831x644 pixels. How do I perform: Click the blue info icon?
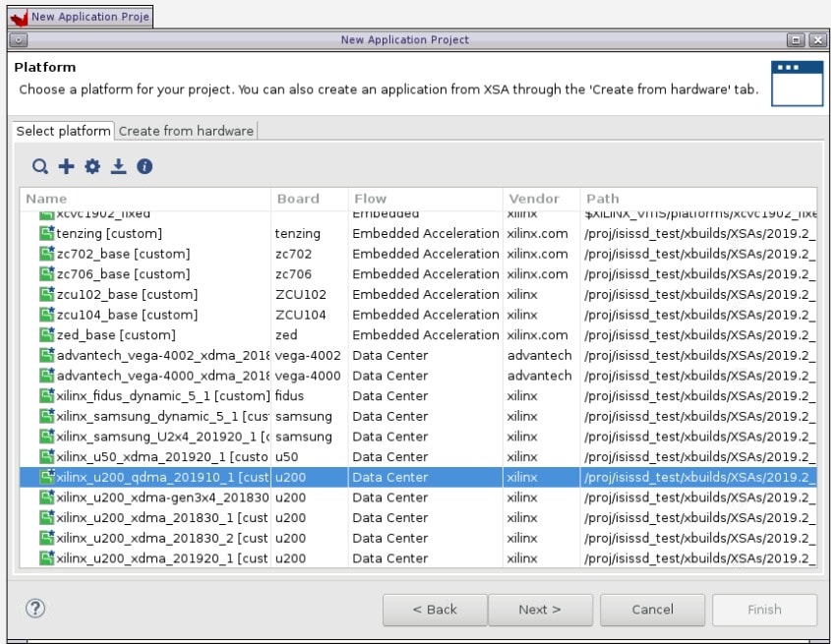(x=145, y=166)
